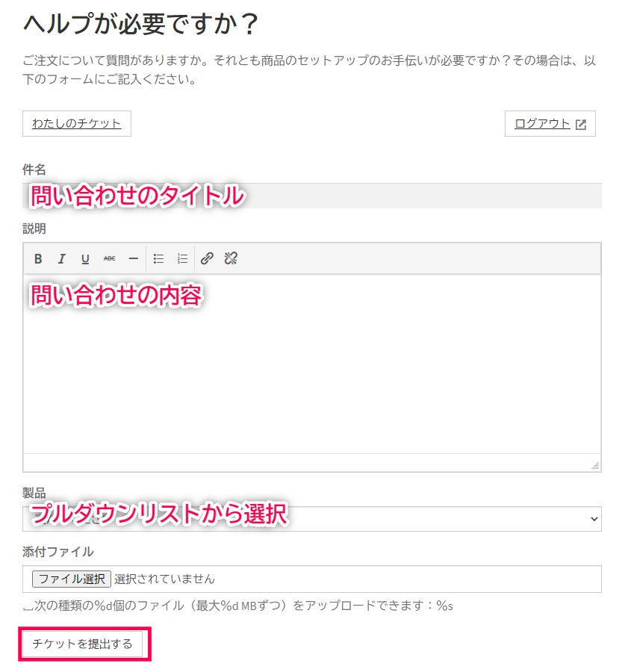Apply italic formatting in description editor
The height and width of the screenshot is (672, 622).
click(x=62, y=259)
